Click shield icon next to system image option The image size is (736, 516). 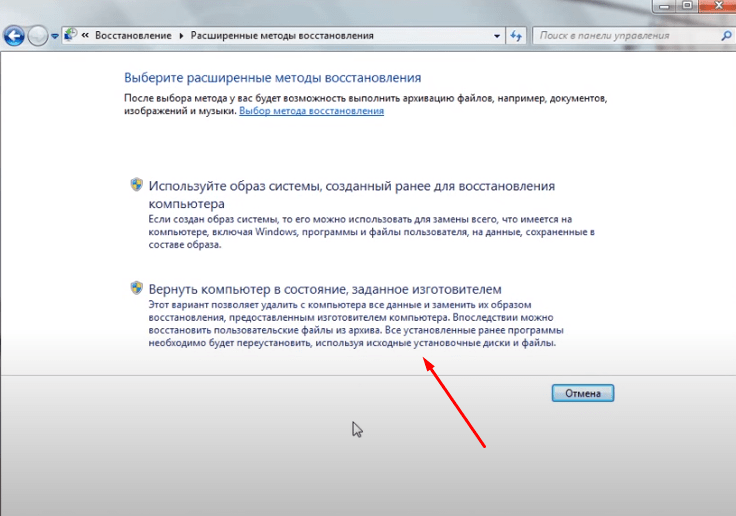click(137, 185)
